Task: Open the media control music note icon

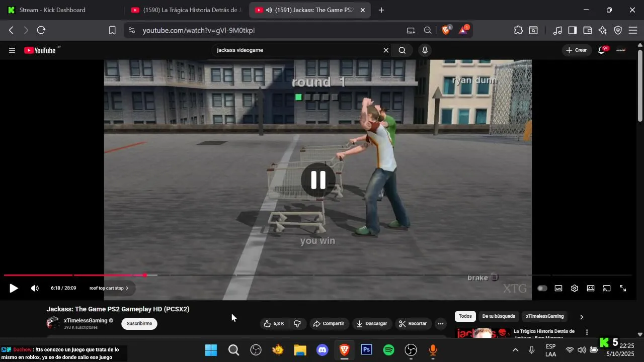Action: point(557,30)
